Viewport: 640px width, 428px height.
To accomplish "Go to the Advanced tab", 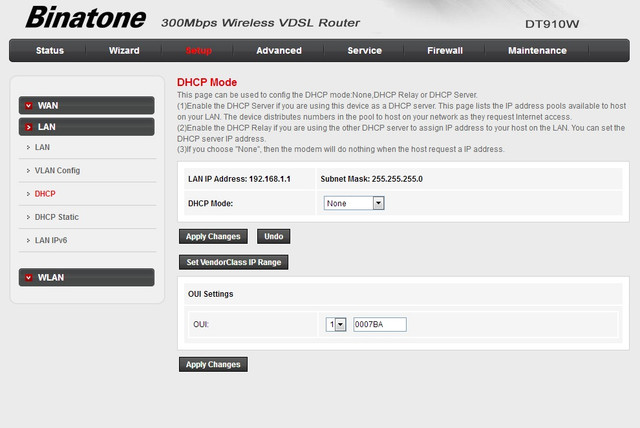I will coord(278,50).
